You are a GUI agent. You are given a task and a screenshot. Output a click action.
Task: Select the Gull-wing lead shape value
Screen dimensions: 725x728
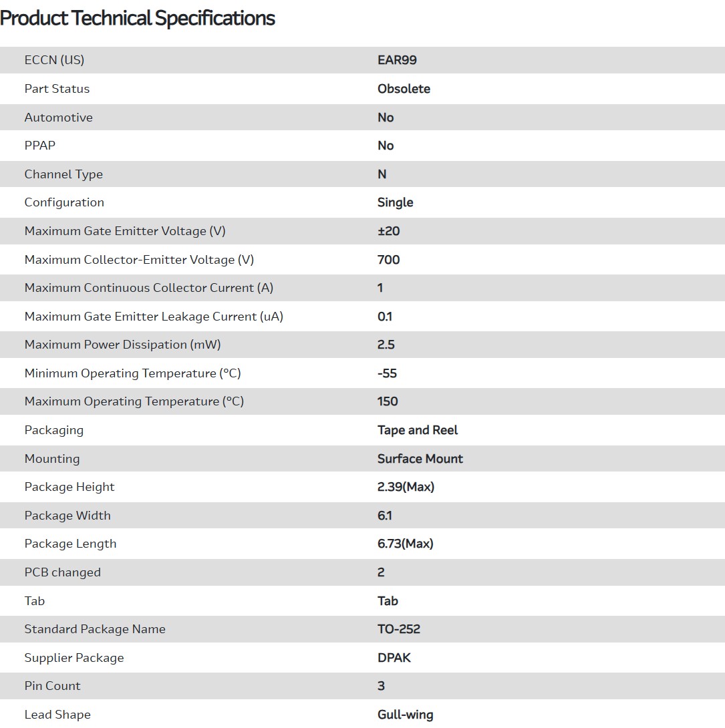[405, 715]
